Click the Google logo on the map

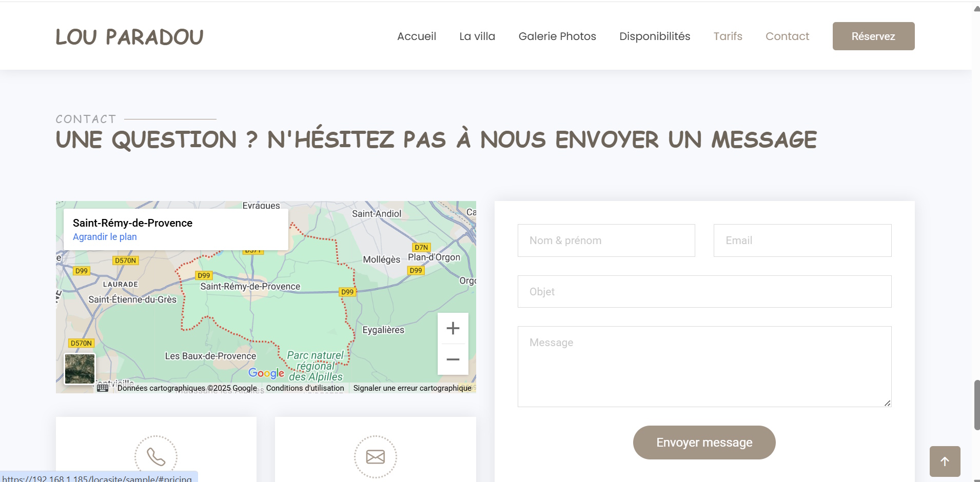click(266, 373)
